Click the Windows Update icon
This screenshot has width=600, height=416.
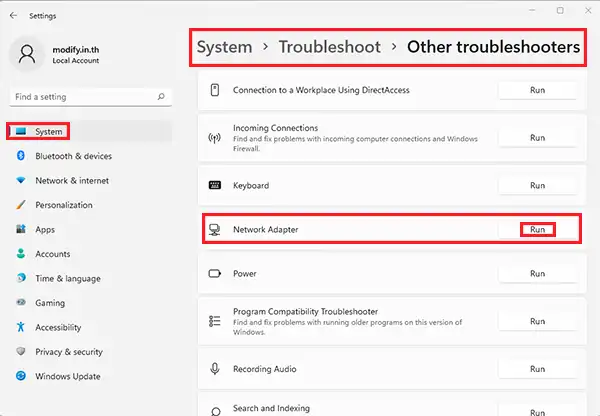click(x=21, y=376)
